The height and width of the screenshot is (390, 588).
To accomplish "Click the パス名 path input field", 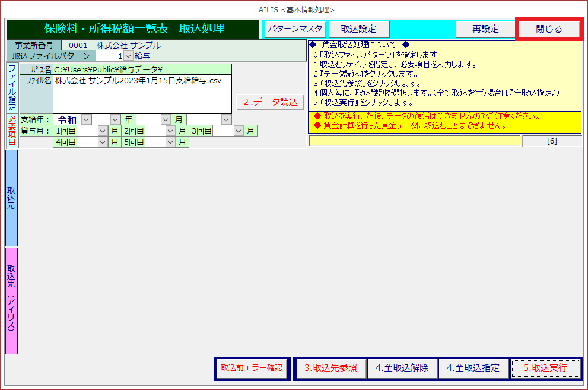I will coord(142,69).
